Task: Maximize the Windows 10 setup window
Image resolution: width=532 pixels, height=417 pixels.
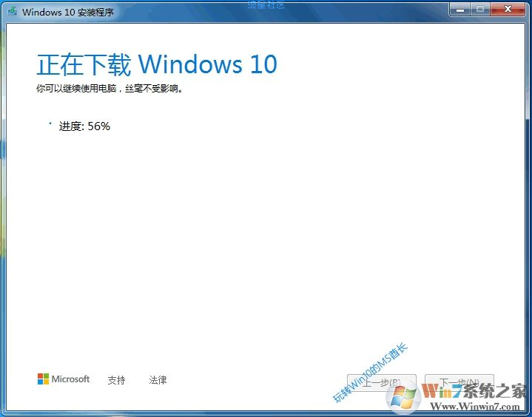Action: [x=479, y=10]
